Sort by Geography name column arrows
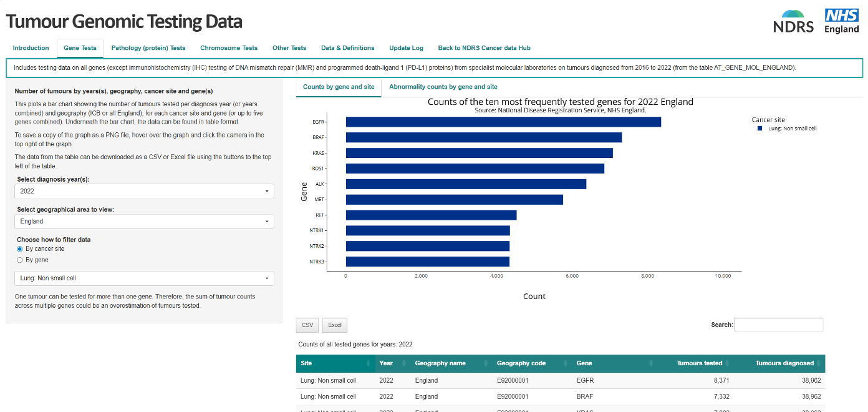This screenshot has height=412, width=868. (485, 363)
